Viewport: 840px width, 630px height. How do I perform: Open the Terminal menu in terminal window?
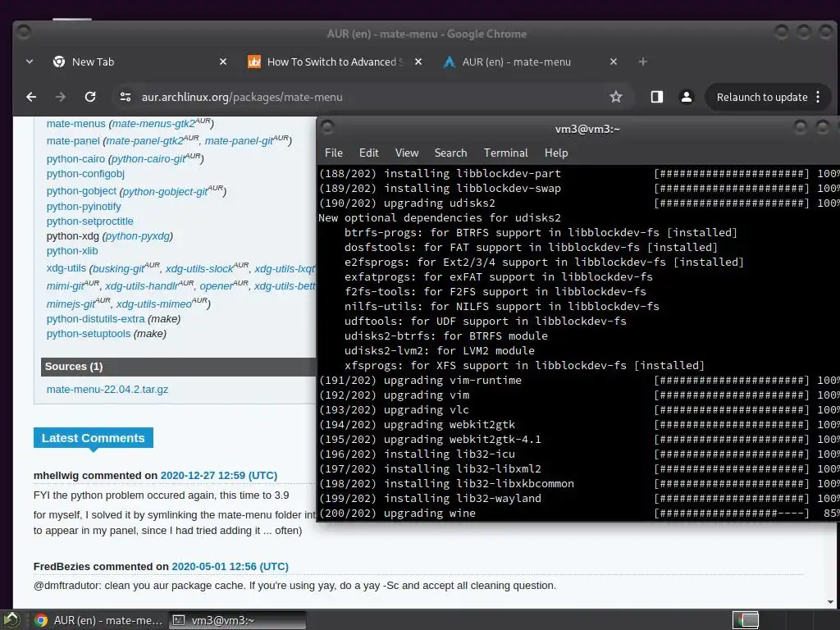coord(505,153)
